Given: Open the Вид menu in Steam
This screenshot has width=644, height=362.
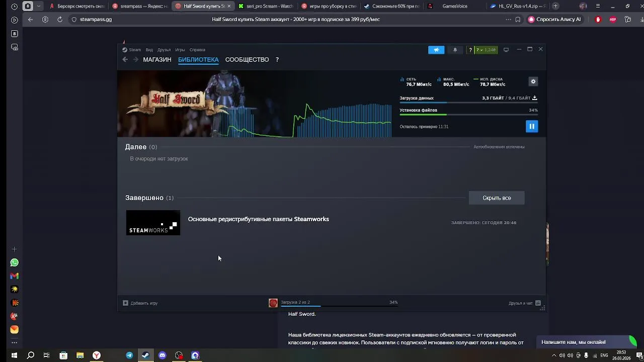Looking at the screenshot, I should 149,50.
